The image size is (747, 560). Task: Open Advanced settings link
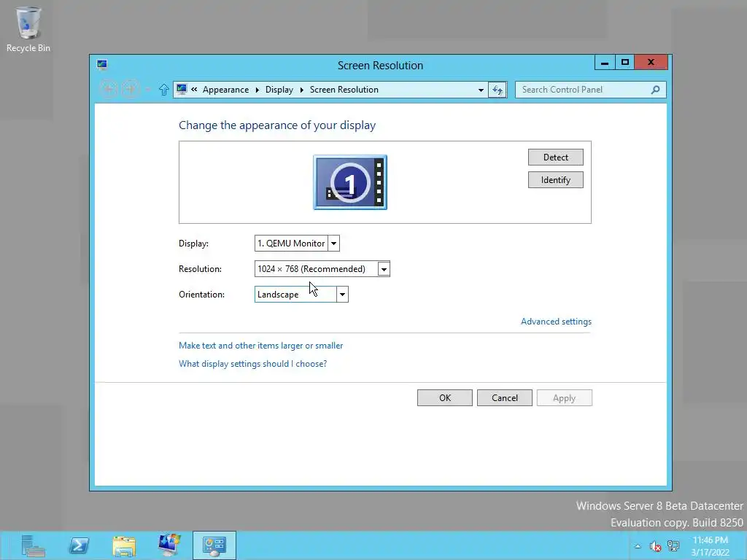tap(556, 322)
